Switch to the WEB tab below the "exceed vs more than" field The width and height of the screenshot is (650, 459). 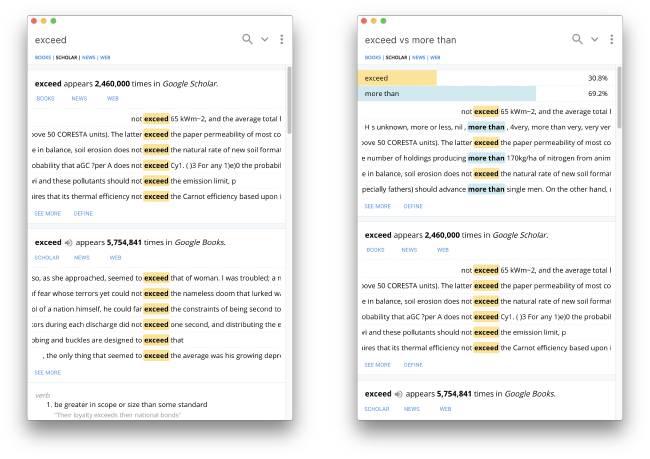coord(434,58)
